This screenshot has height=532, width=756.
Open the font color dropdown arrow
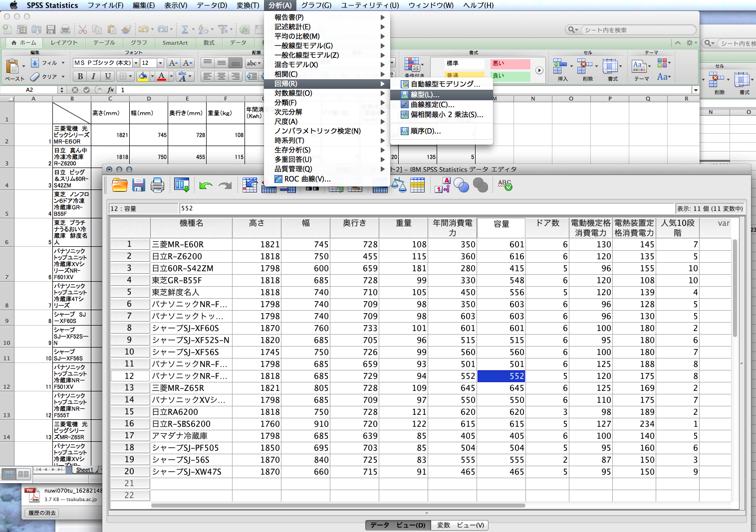click(x=171, y=77)
